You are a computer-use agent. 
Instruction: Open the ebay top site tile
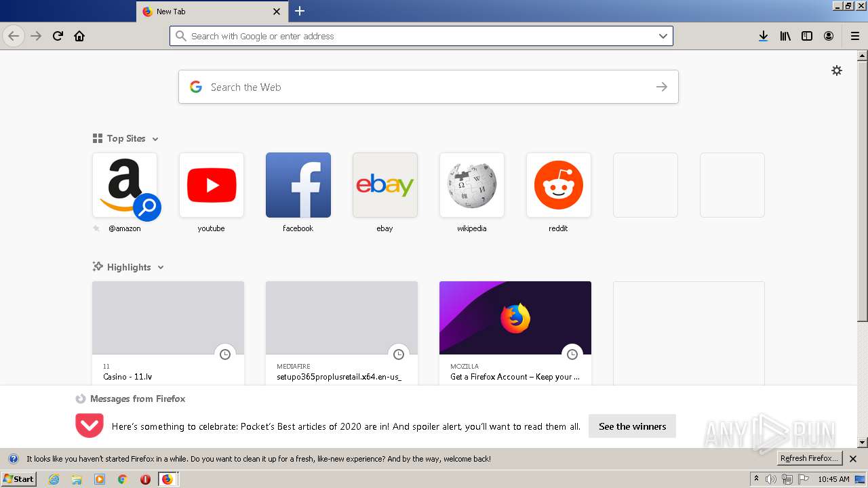pos(385,185)
